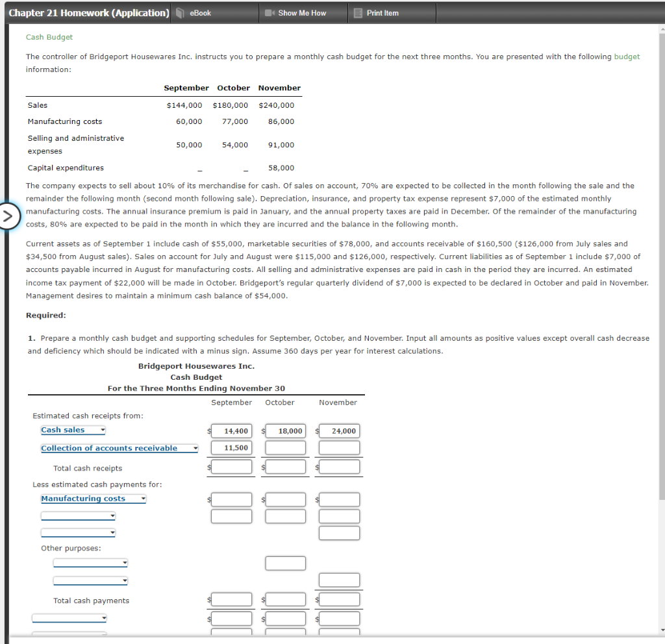Screen dimensions: 665x644
Task: Click the Capital expenditures value 58,000
Action: 281,168
